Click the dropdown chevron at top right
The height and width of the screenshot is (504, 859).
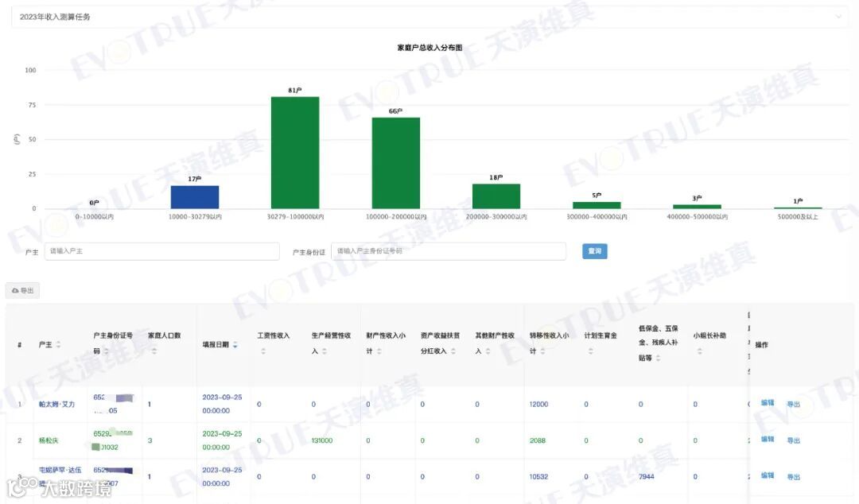(x=838, y=17)
